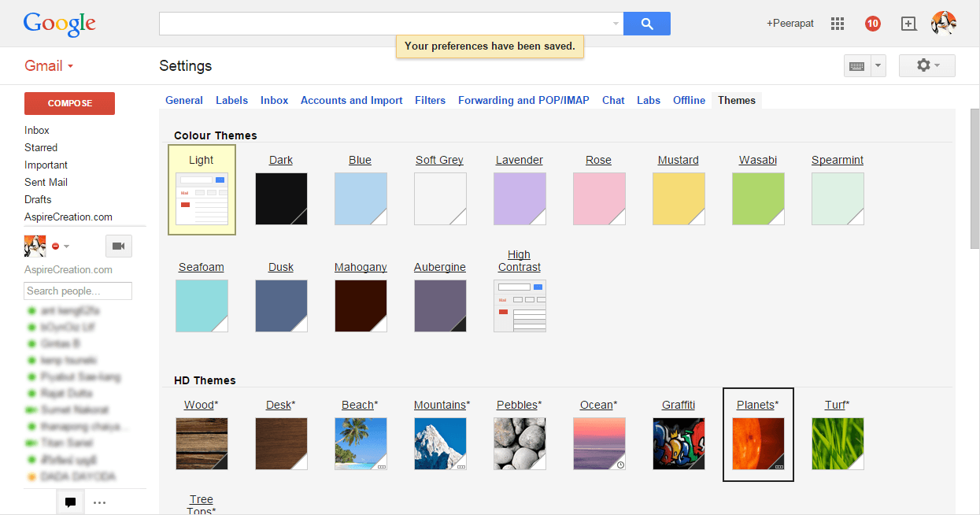Select the Themes tab
The image size is (980, 515).
737,101
